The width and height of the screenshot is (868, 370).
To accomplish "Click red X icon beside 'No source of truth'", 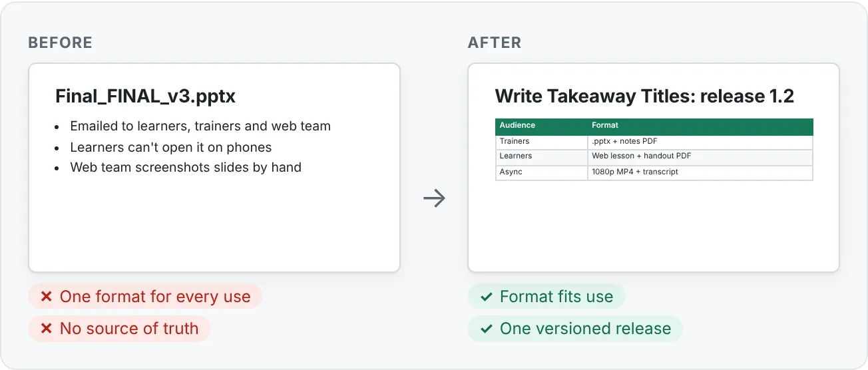I will coord(46,329).
